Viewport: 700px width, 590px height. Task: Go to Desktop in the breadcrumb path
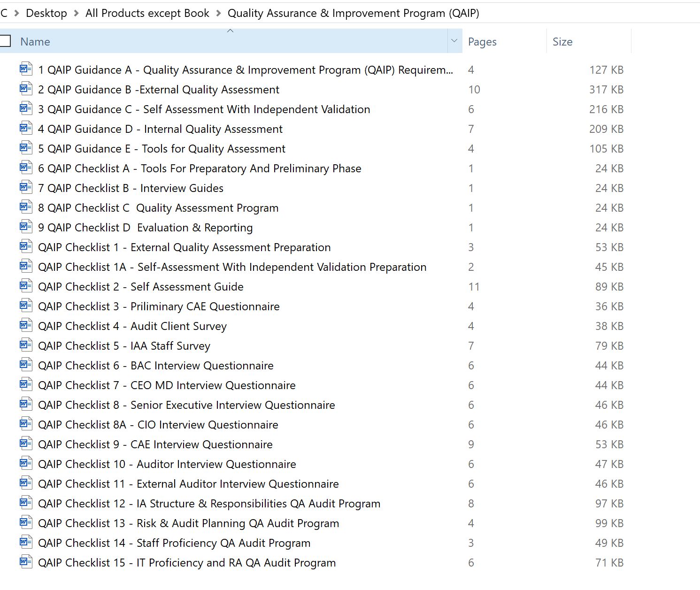pyautogui.click(x=46, y=13)
